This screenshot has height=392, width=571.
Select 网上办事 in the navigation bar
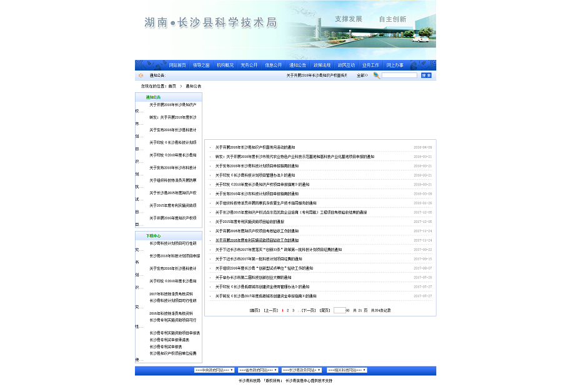coord(395,65)
